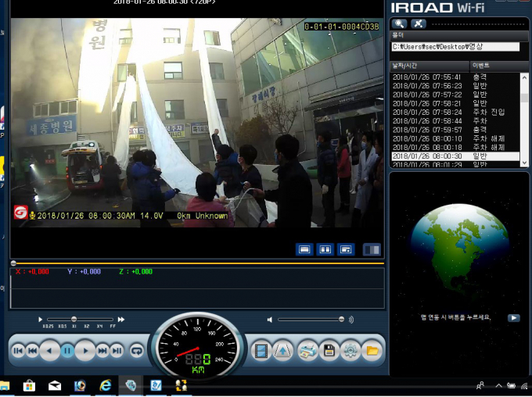The height and width of the screenshot is (397, 532).
Task: Open Microsoft Store from the taskbar
Action: click(29, 386)
